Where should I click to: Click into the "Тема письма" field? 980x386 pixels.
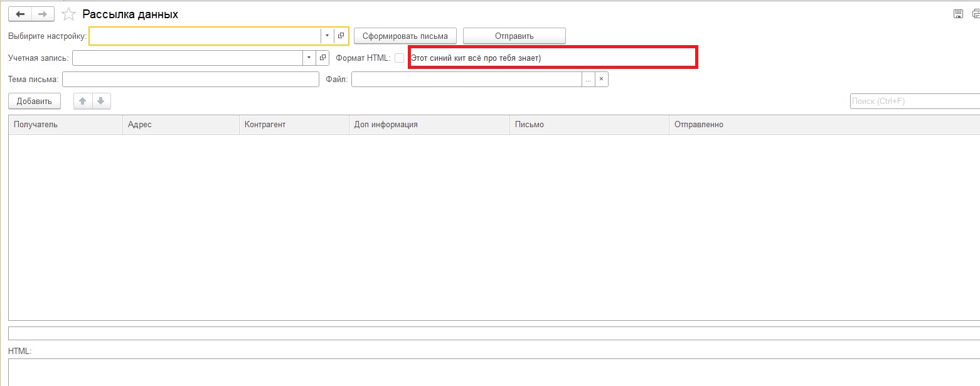coord(191,80)
